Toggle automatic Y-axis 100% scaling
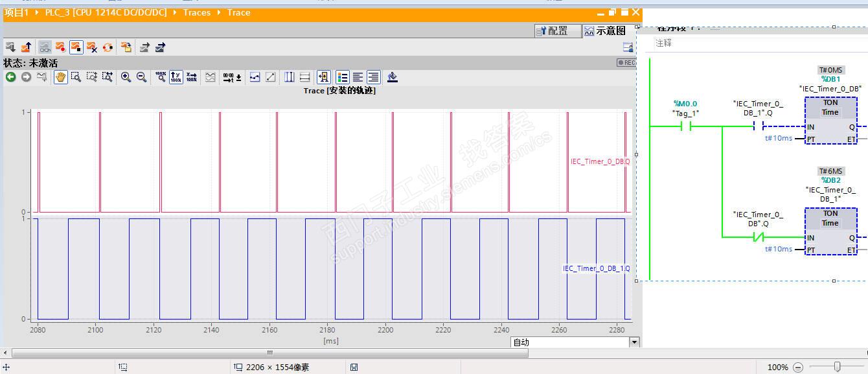868x374 pixels. click(176, 77)
